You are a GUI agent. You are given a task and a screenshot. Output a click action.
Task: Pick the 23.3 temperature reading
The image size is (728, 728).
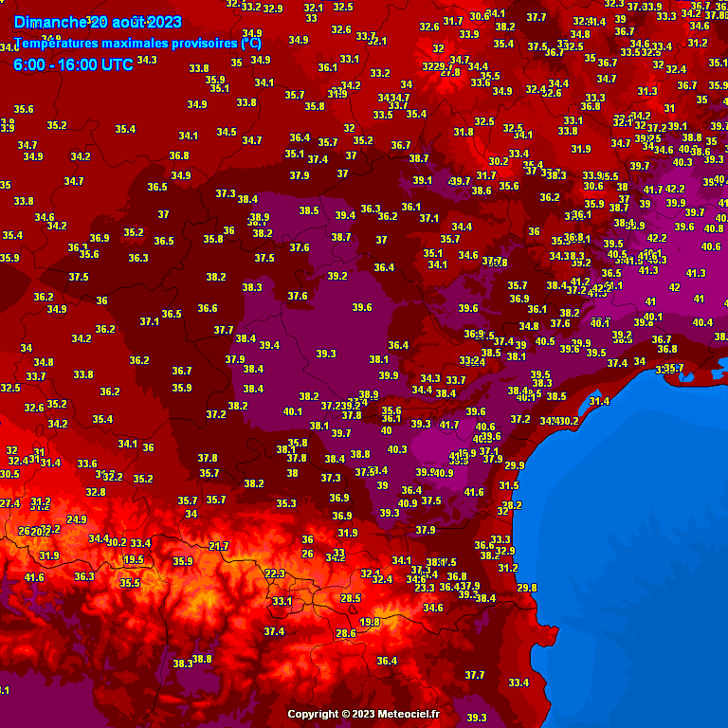tap(425, 588)
